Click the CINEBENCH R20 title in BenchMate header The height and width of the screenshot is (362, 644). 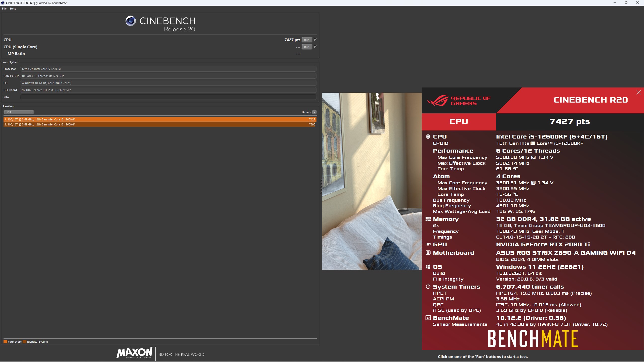click(x=591, y=100)
